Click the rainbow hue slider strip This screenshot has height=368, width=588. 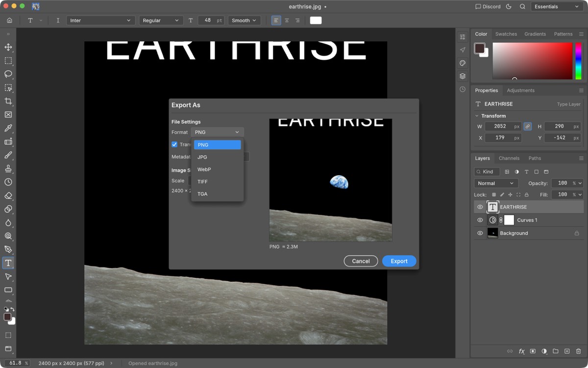[578, 61]
